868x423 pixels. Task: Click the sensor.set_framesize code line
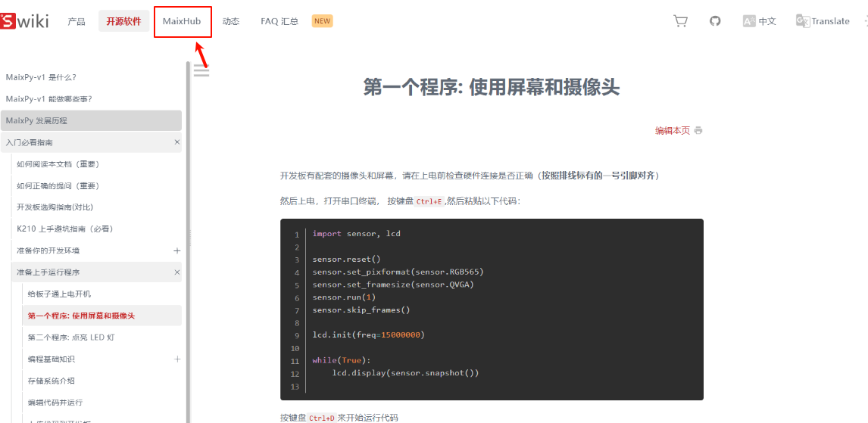[394, 285]
